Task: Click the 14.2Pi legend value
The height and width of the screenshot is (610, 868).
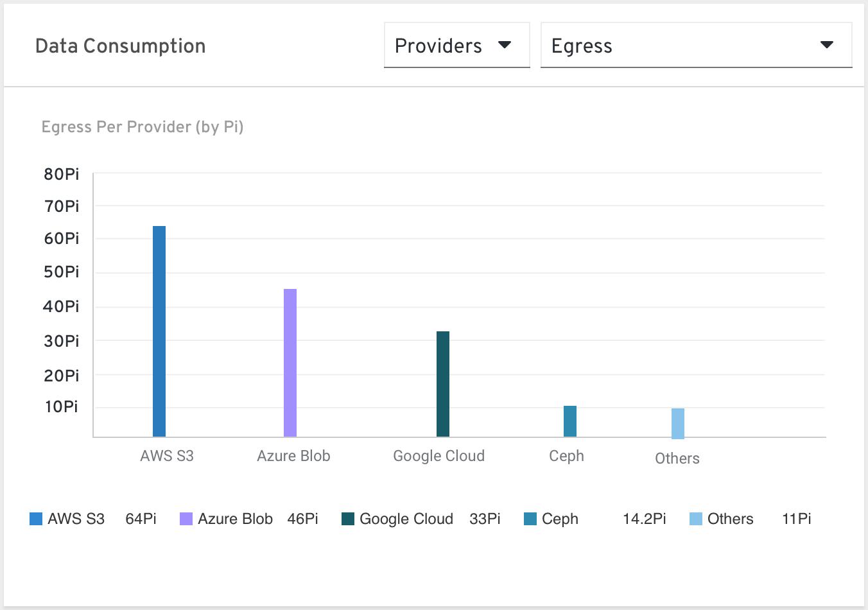Action: [x=644, y=519]
